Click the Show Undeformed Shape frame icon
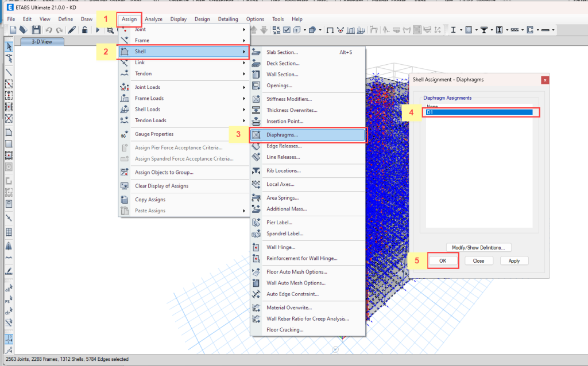The height and width of the screenshot is (366, 588). coord(330,30)
